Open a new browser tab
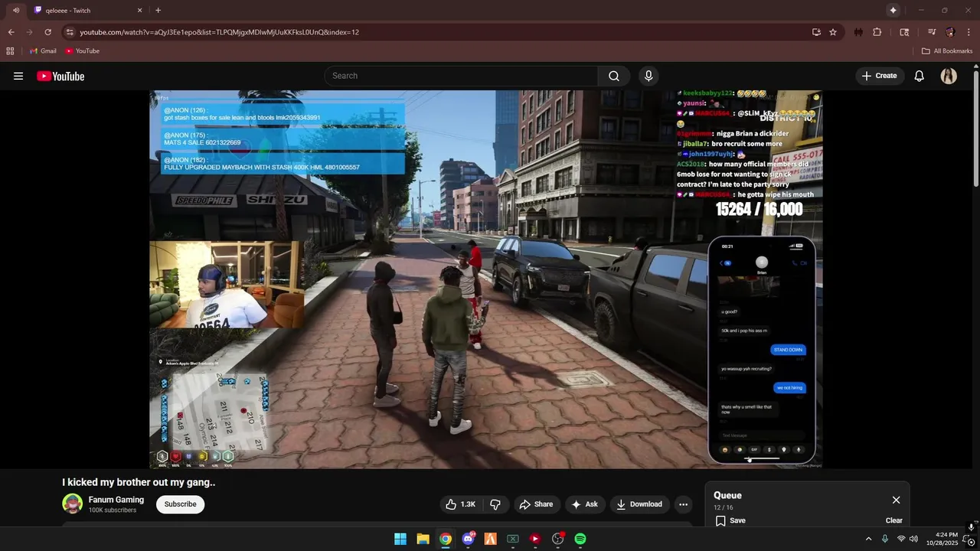The image size is (980, 551). 158,11
